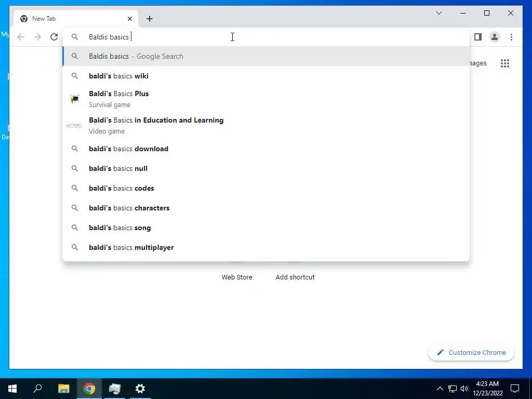This screenshot has height=399, width=532.
Task: Select suggestion 'baldi's basics download'
Action: pyautogui.click(x=267, y=149)
